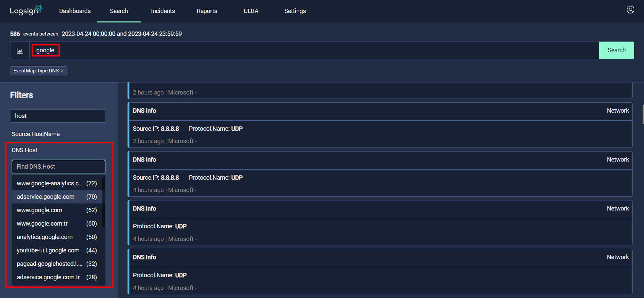Click the Logsign logo

[26, 10]
